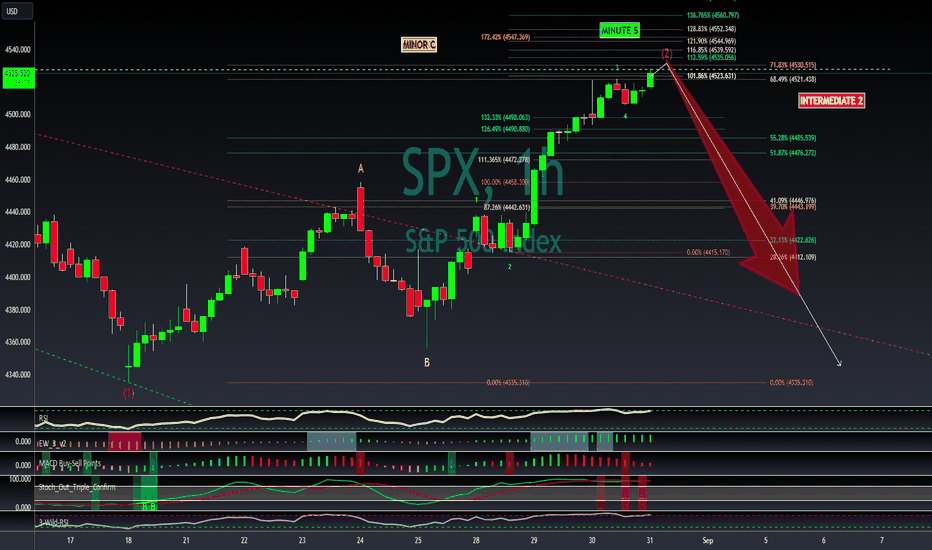Click the 4500.000 price axis value

click(18, 114)
